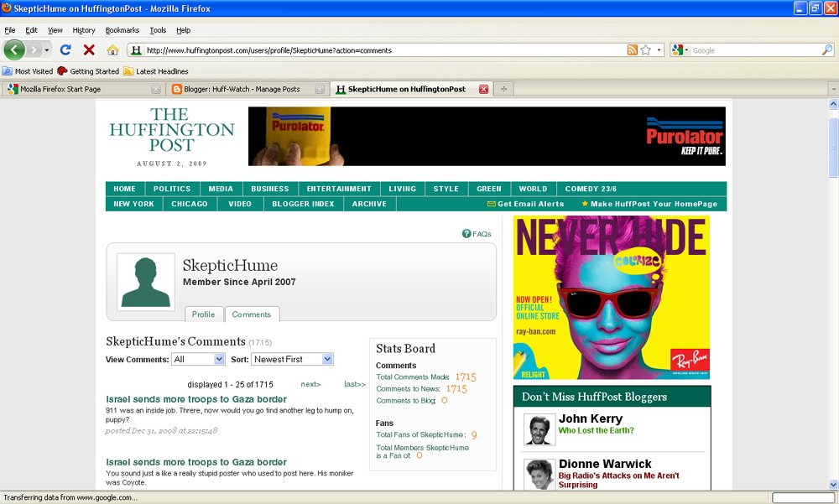Go to HOME in site navigation
The image size is (839, 504).
point(125,189)
